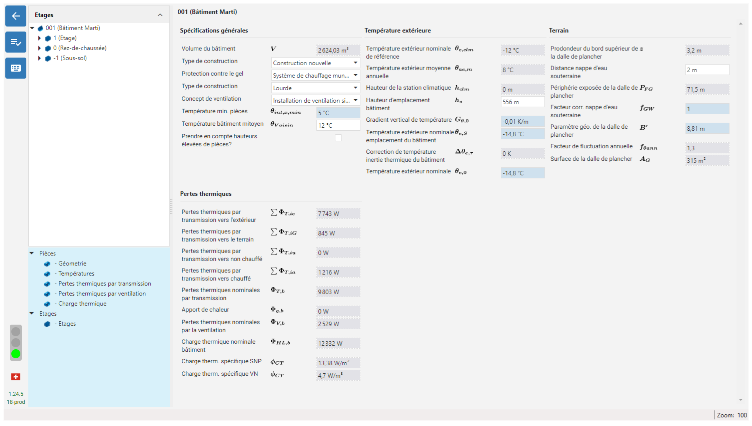This screenshot has height=426, width=752.
Task: Click the icon next to Températures
Action: [47, 273]
